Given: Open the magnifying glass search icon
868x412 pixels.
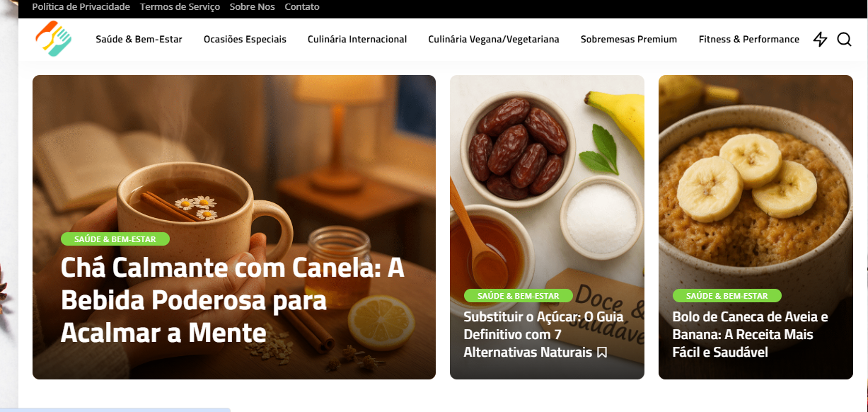Looking at the screenshot, I should coord(844,40).
